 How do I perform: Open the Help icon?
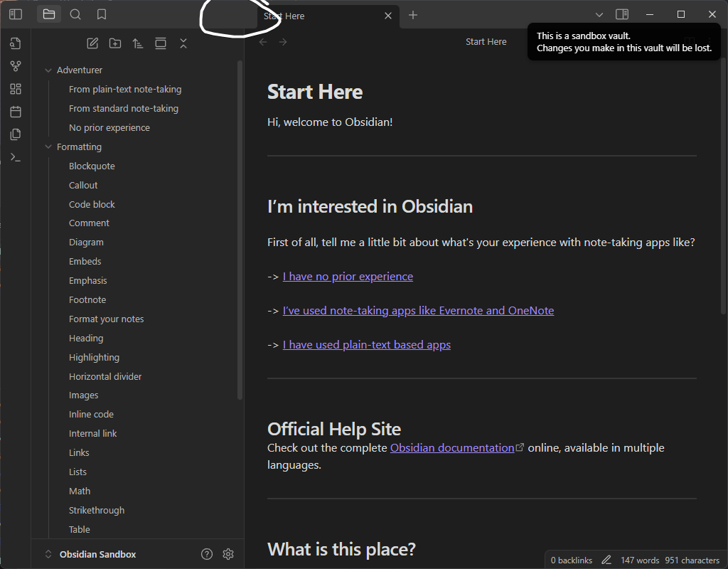click(207, 554)
